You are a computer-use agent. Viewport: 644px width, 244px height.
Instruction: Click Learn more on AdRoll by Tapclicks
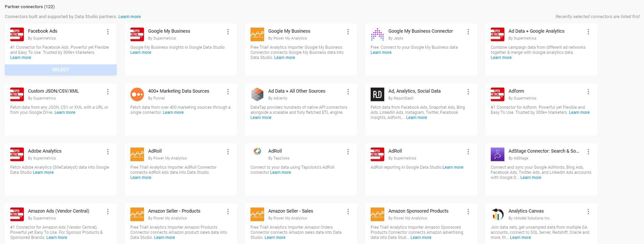pos(281,172)
